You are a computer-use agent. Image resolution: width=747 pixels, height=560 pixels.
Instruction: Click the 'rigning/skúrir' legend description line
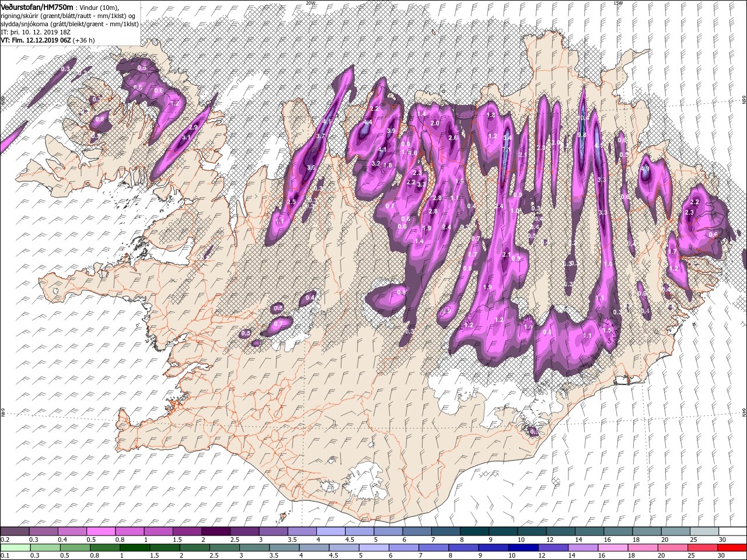(68, 16)
